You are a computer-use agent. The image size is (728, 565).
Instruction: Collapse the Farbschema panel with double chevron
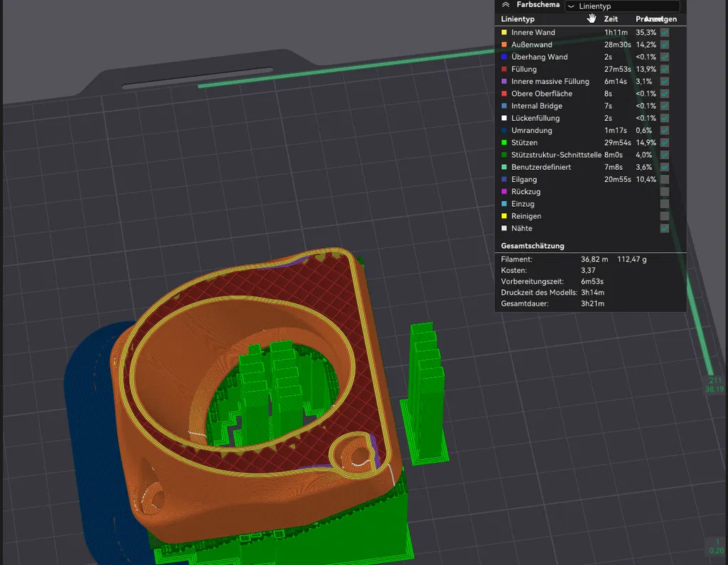(x=505, y=5)
